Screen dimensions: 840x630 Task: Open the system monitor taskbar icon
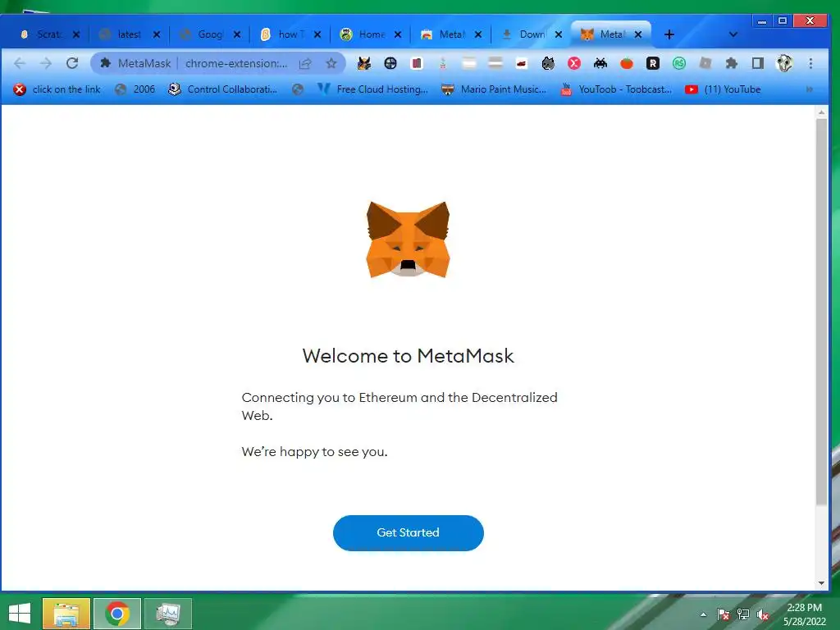tap(168, 614)
